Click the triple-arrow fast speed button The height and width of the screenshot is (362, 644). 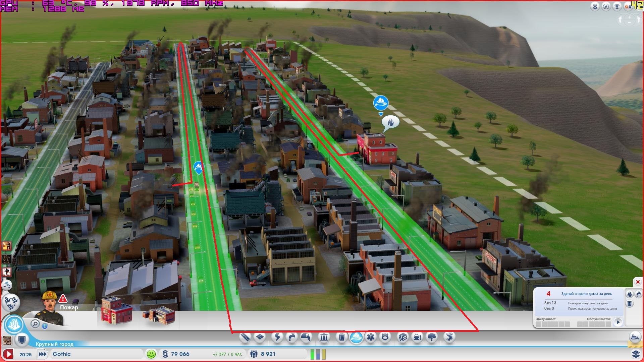coord(42,354)
